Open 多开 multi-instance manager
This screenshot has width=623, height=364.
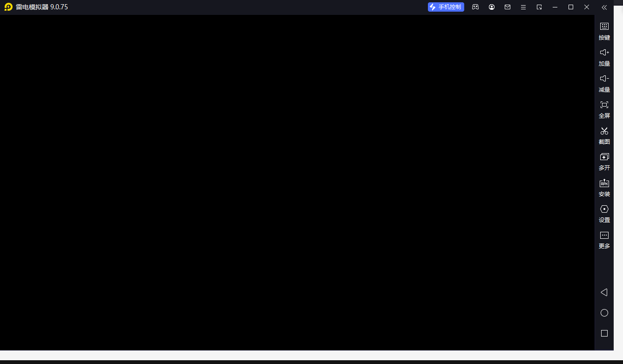tap(604, 161)
